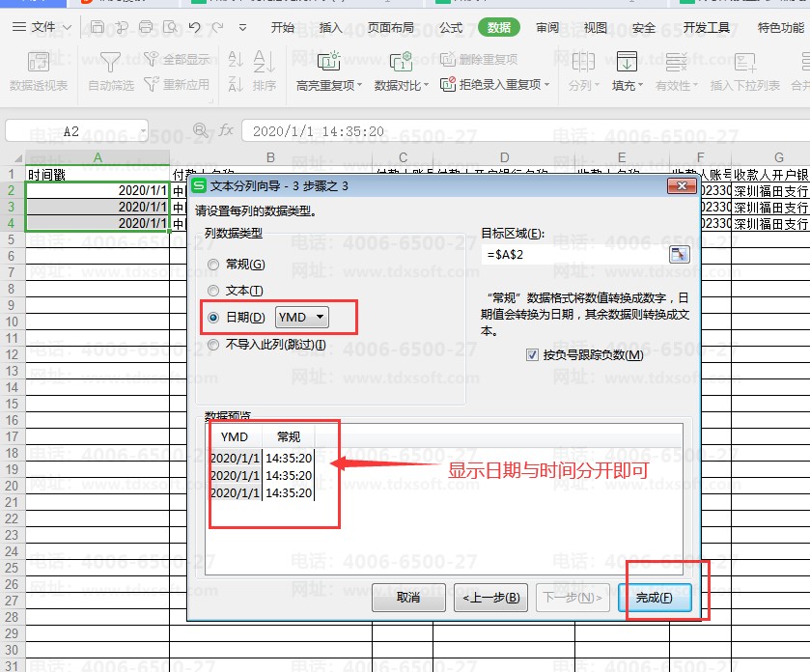This screenshot has height=672, width=810.
Task: Select the 常规(G) radio option
Action: [213, 265]
